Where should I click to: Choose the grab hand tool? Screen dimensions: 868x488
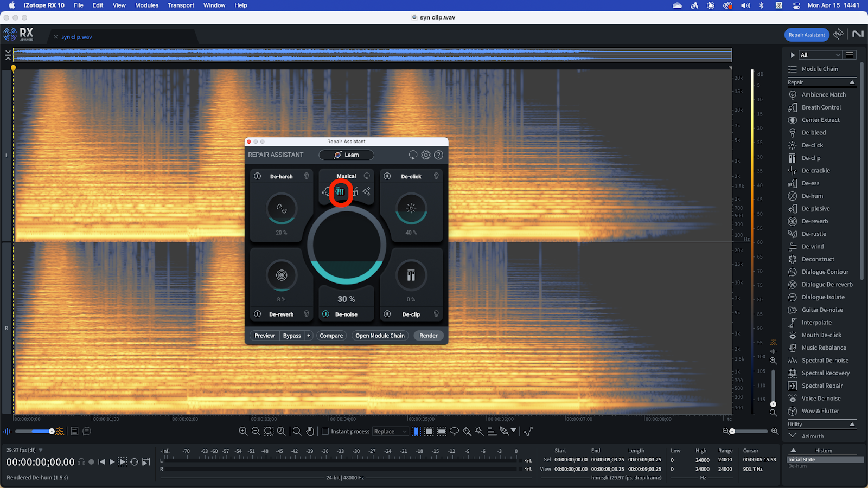coord(310,432)
